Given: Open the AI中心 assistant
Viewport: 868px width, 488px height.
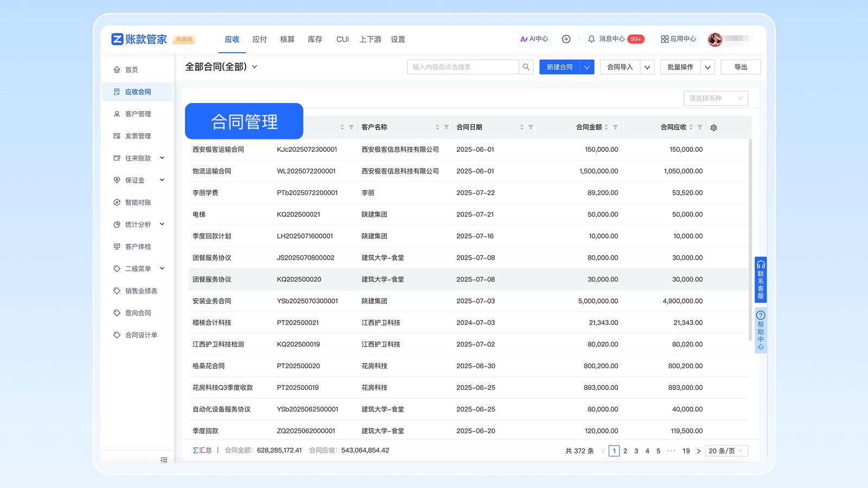Looking at the screenshot, I should click(534, 39).
